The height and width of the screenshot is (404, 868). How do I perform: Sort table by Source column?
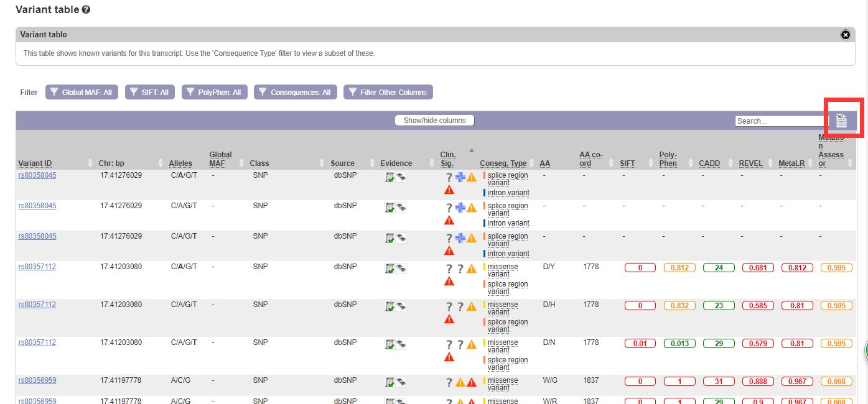pos(342,163)
